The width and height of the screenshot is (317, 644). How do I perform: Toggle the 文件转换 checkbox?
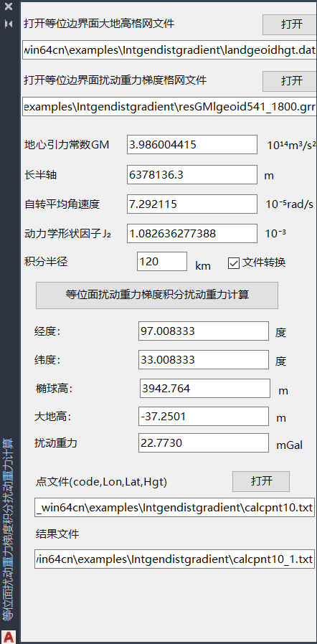tap(233, 263)
